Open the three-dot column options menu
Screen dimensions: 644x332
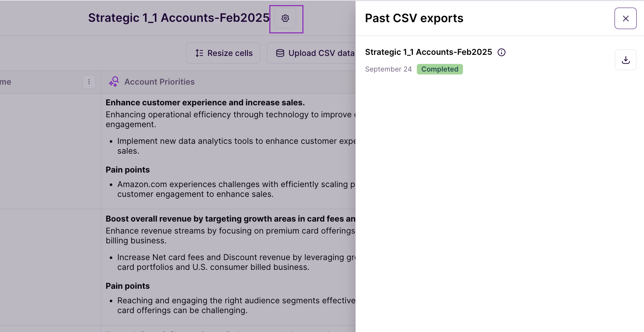89,82
